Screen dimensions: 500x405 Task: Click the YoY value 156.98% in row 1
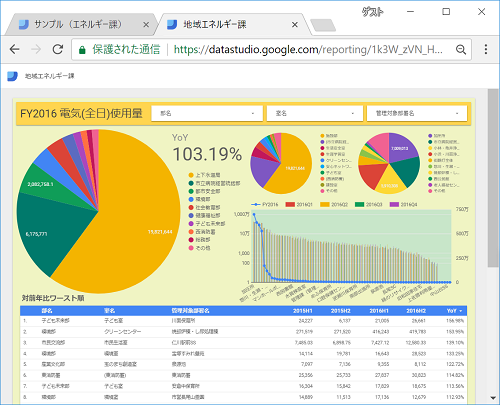tap(455, 321)
